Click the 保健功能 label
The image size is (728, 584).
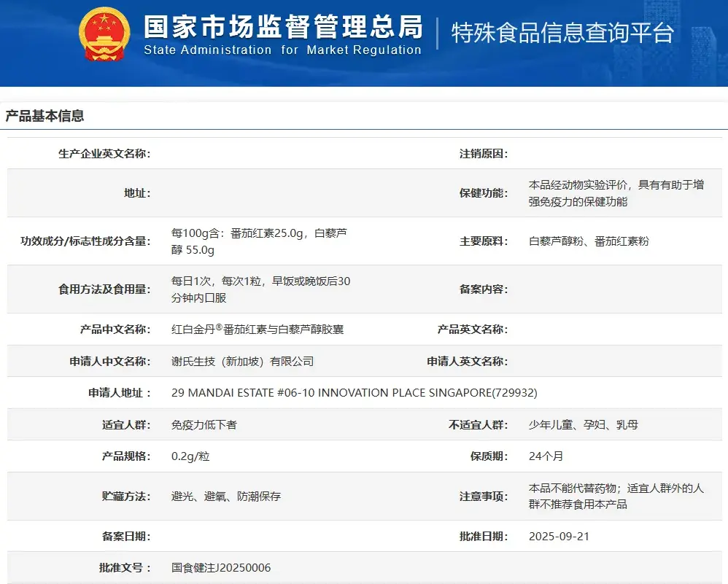484,193
